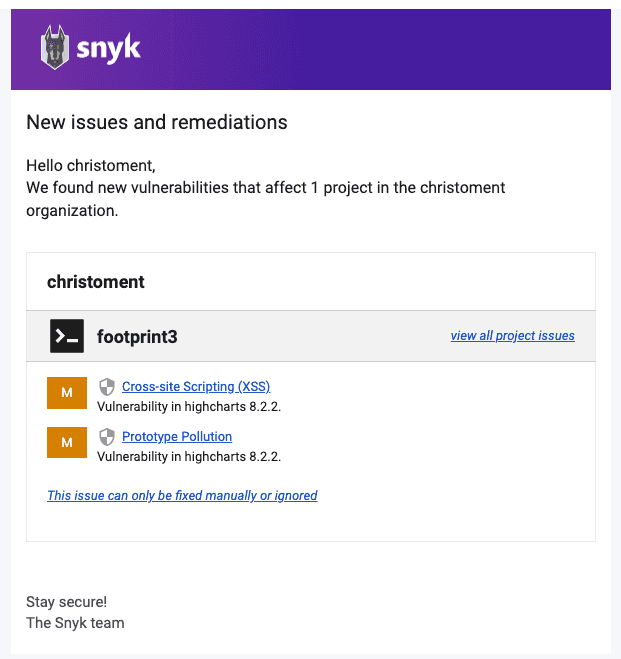Click the christoment organization heading
This screenshot has width=621, height=659.
pos(96,282)
